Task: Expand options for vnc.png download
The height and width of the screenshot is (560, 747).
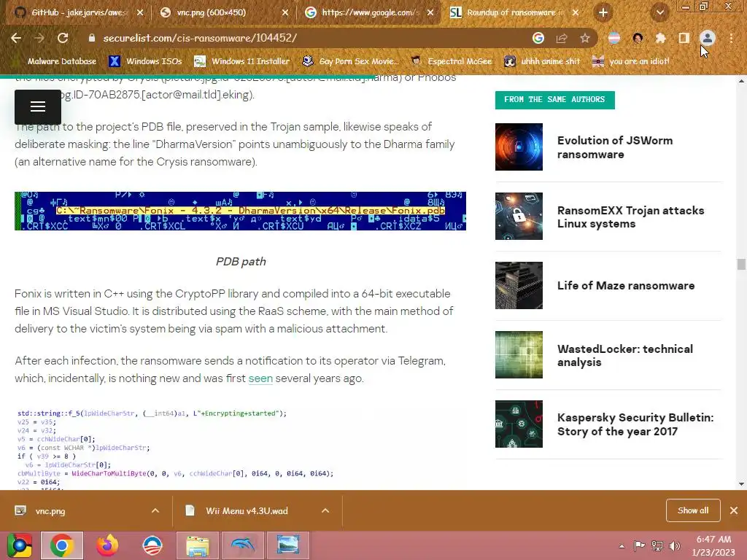Action: 155,511
